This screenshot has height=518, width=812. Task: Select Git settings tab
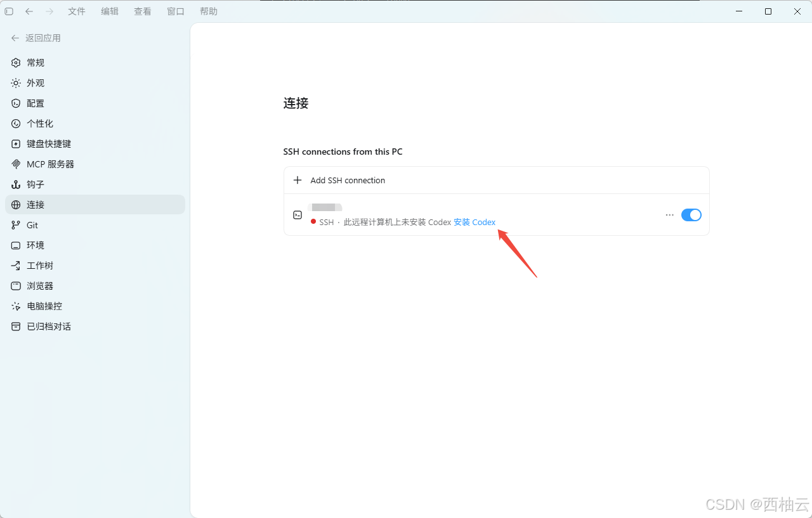pos(95,225)
